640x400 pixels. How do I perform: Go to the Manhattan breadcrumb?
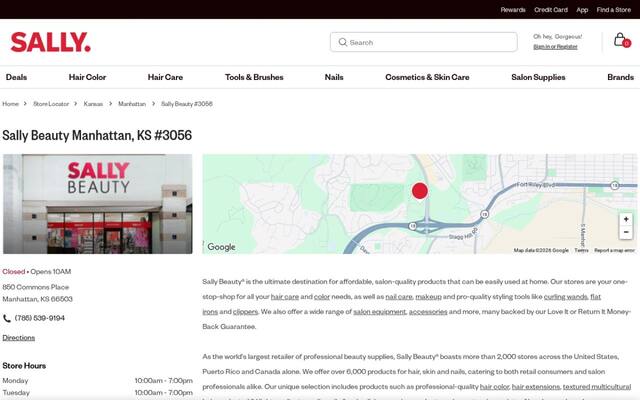132,104
